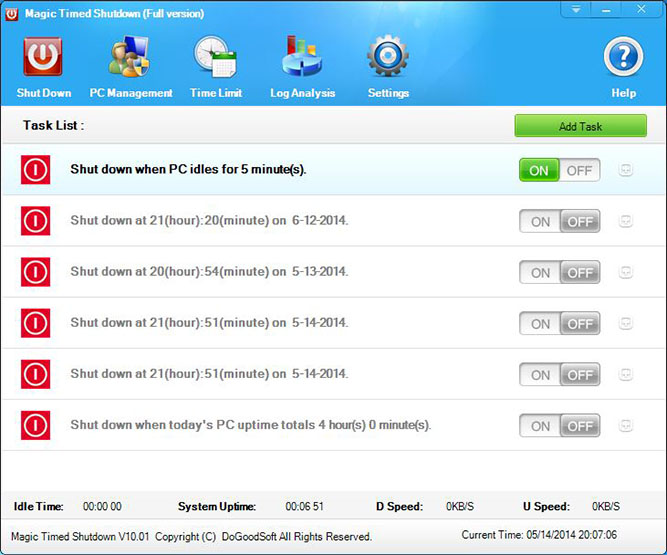Select the 20(hour):54(minute) task row
This screenshot has width=667, height=555.
pos(334,272)
